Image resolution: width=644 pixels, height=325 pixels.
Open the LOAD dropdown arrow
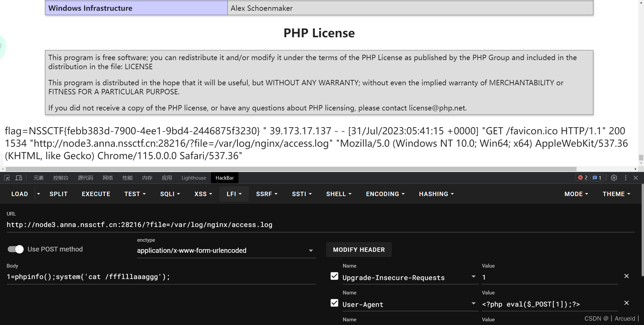coord(39,194)
